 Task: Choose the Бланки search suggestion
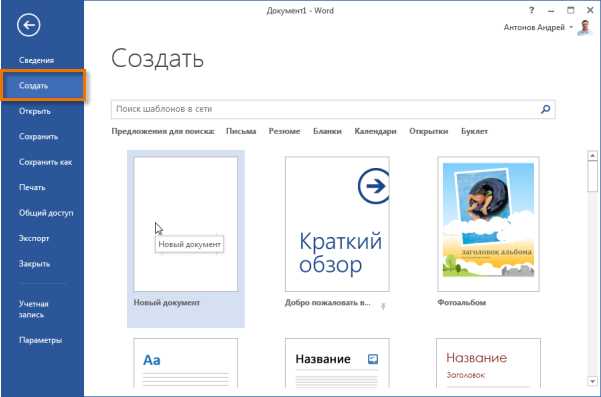click(327, 131)
